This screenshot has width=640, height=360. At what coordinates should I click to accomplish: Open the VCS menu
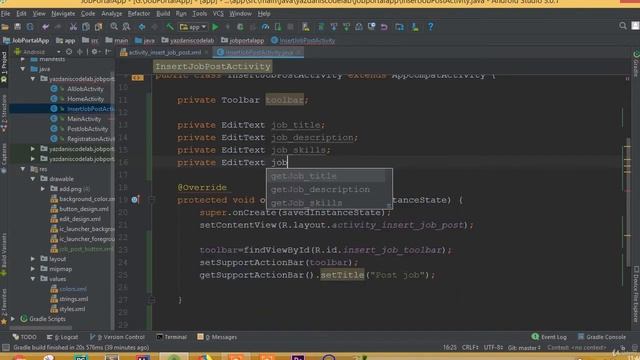[x=218, y=13]
